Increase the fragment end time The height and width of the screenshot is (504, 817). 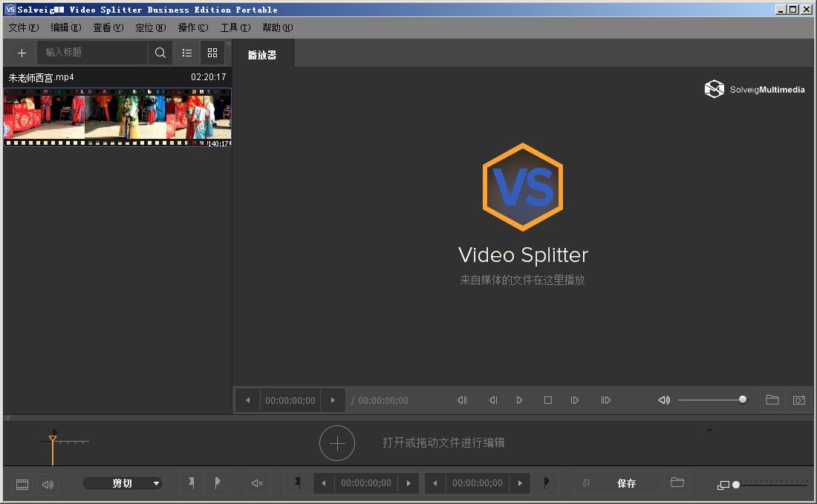520,483
